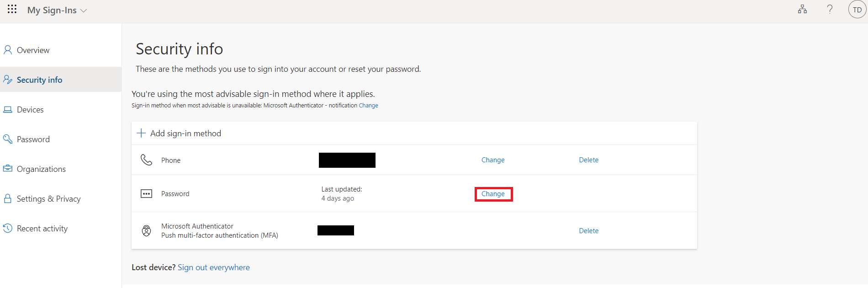Select Password in the left navigation
Viewport: 868px width, 288px height.
[33, 139]
